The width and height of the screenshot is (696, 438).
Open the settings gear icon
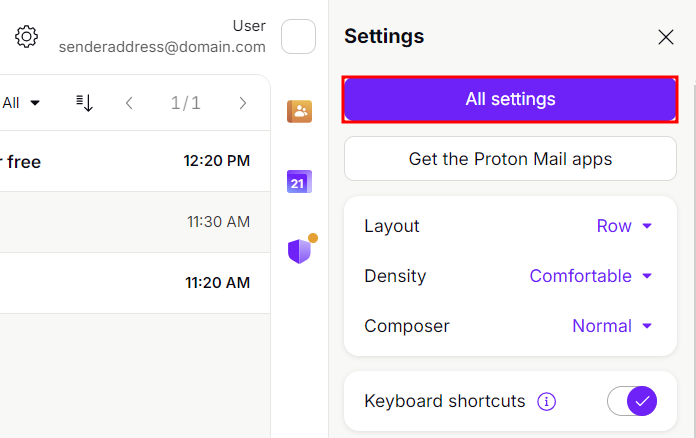point(26,37)
